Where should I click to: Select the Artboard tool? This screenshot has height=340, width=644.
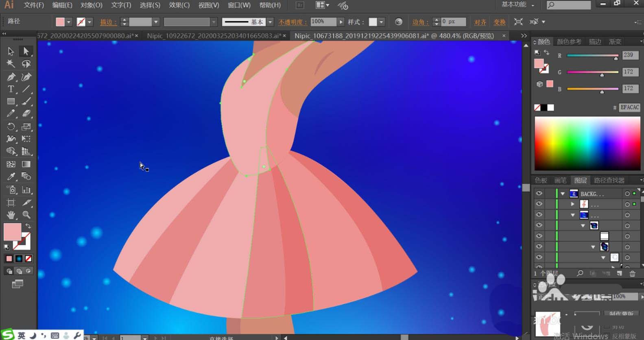coord(11,203)
